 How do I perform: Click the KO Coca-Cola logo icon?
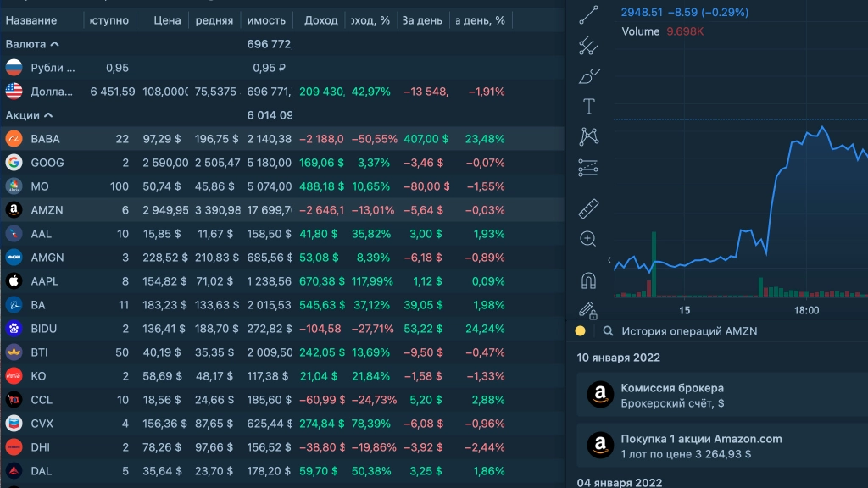pyautogui.click(x=14, y=376)
